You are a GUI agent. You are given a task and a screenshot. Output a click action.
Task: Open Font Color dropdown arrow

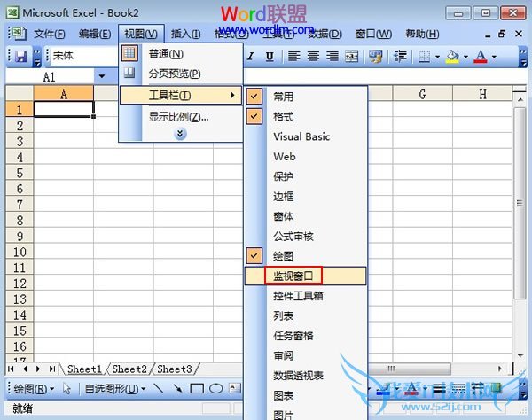494,57
